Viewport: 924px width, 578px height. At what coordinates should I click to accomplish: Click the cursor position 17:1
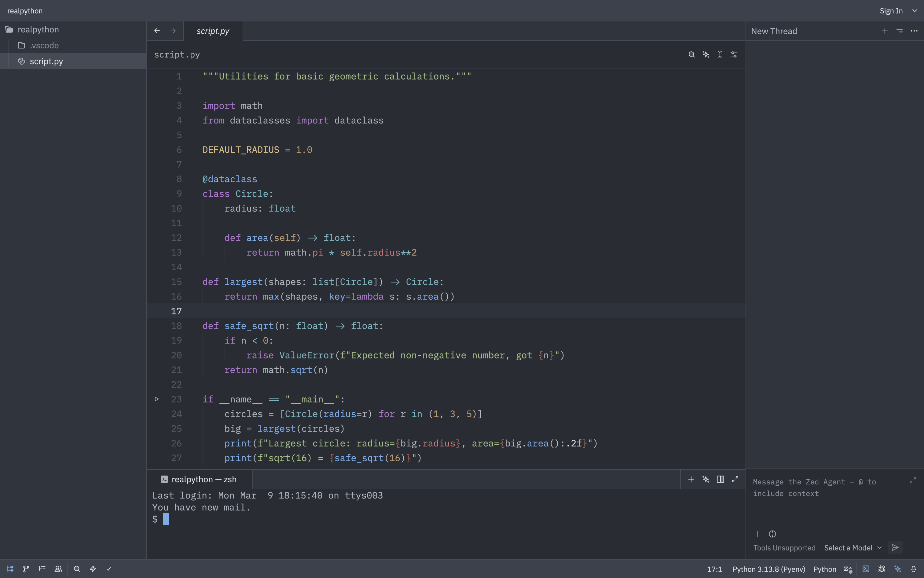tap(714, 569)
